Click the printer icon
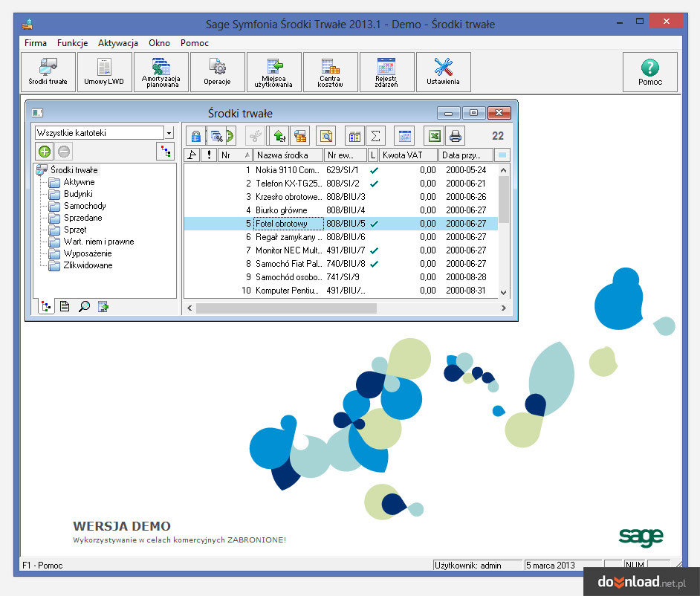This screenshot has width=700, height=596. (x=455, y=136)
